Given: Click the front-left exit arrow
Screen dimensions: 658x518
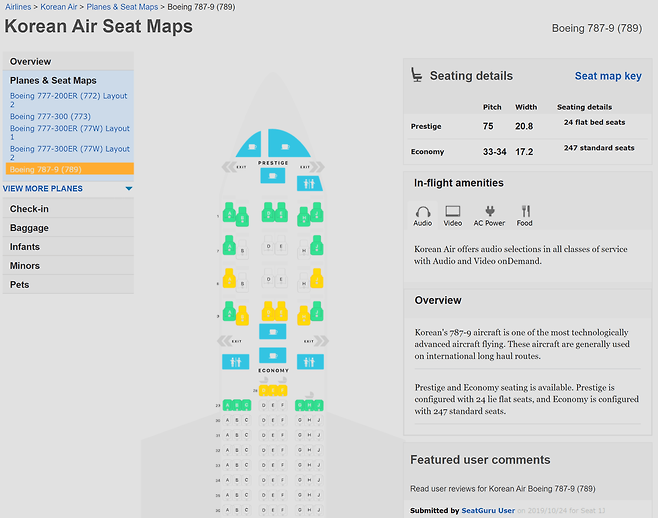Looking at the screenshot, I should click(x=229, y=167).
